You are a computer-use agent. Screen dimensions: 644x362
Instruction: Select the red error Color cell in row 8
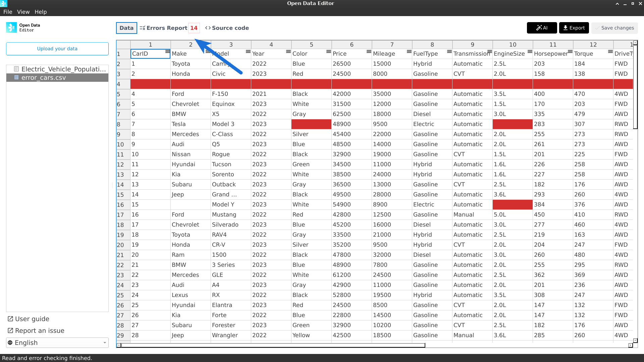tap(311, 124)
